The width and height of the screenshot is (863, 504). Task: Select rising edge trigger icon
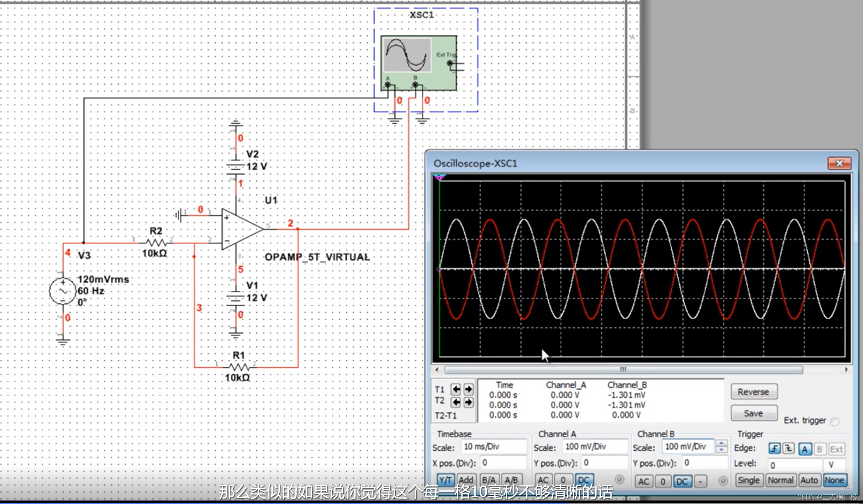[775, 449]
